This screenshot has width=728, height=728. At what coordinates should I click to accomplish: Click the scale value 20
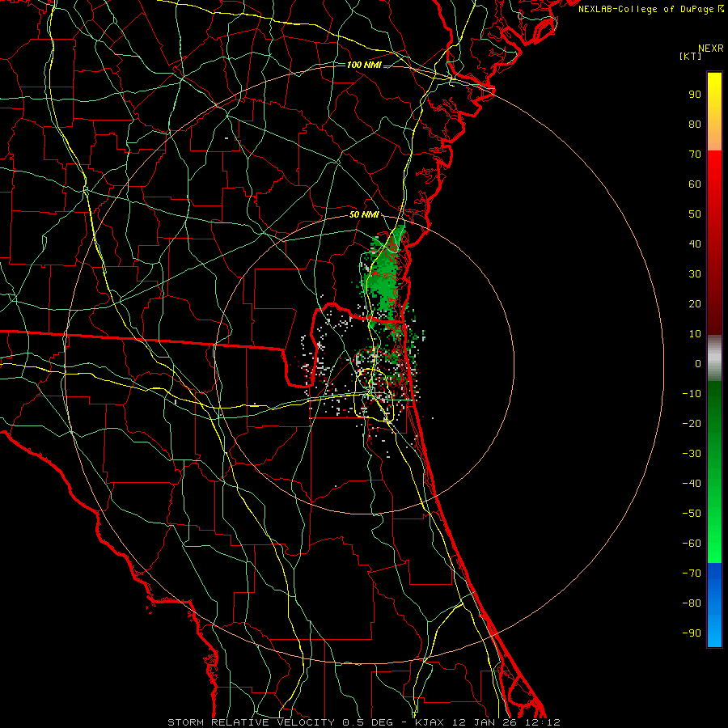[x=695, y=303]
